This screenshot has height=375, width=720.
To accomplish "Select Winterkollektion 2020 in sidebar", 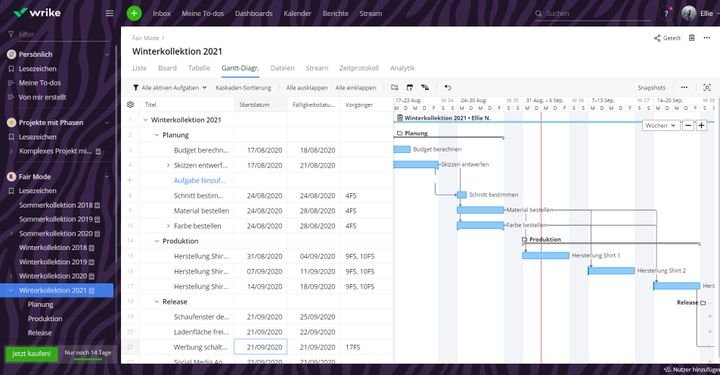I will 53,276.
